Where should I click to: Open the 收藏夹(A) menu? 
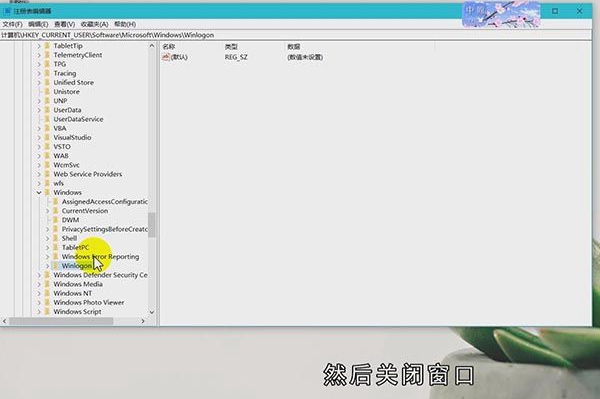94,24
